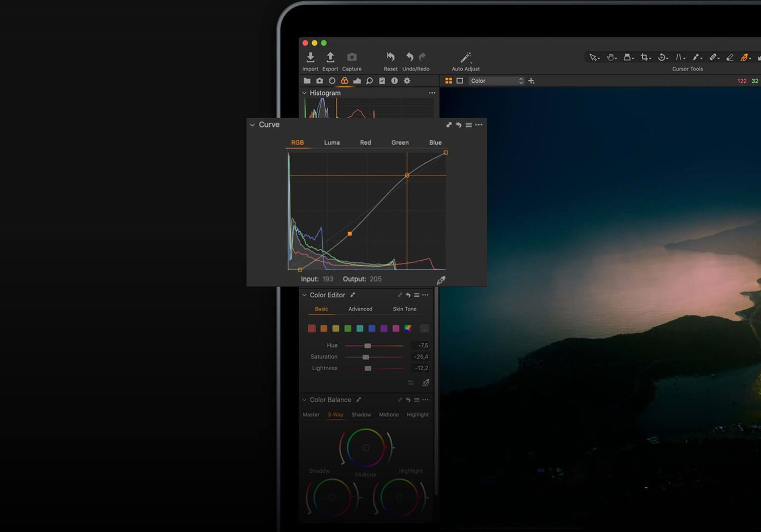Click the reset arrow in the Curve panel header
Screen dimensions: 761x532
[x=459, y=125]
